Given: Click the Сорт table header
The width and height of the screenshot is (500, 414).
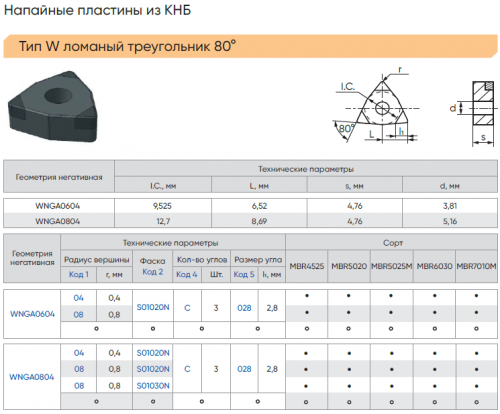Looking at the screenshot, I should click(x=393, y=243).
